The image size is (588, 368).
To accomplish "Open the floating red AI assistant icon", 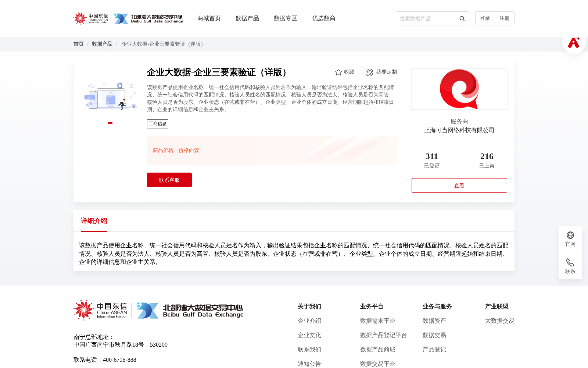I will tap(573, 43).
